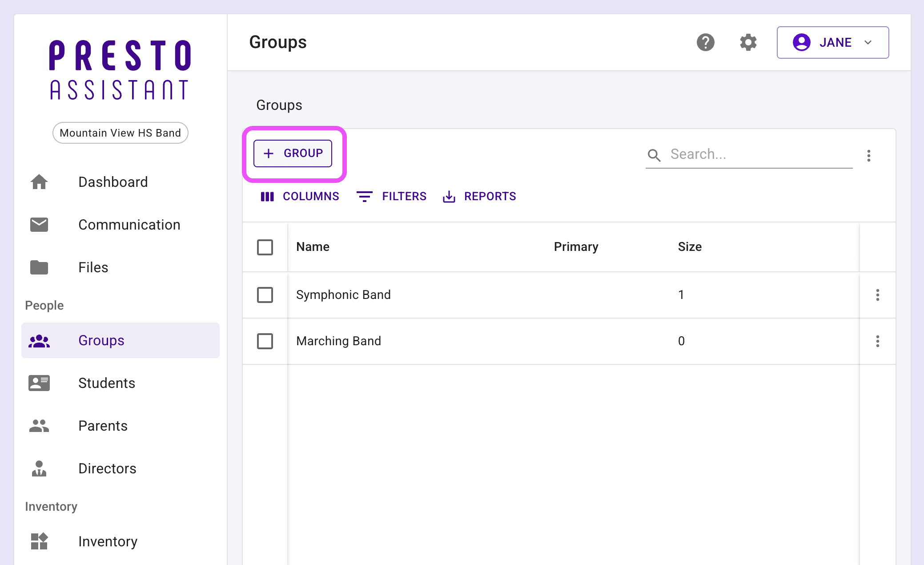
Task: Click the Directors person icon
Action: [x=39, y=468]
